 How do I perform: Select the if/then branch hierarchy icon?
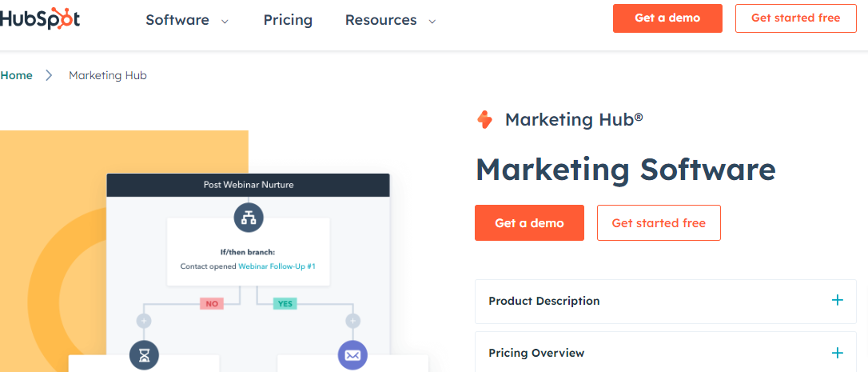click(x=249, y=218)
